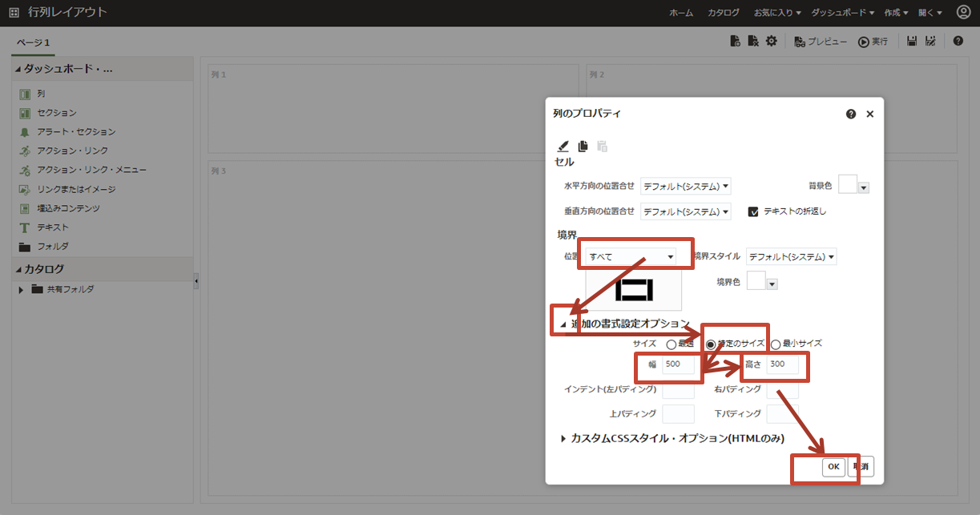Image resolution: width=980 pixels, height=515 pixels.
Task: Click the プレビュー preview button
Action: click(x=821, y=42)
